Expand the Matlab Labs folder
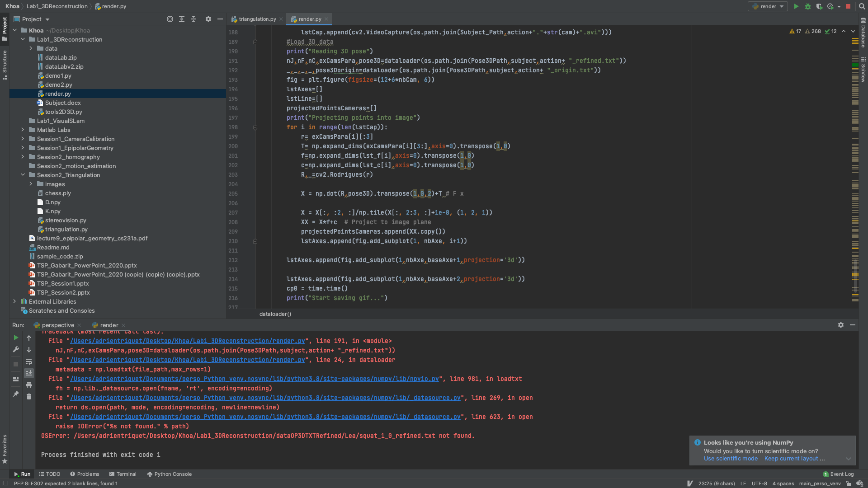868x488 pixels. coord(23,130)
